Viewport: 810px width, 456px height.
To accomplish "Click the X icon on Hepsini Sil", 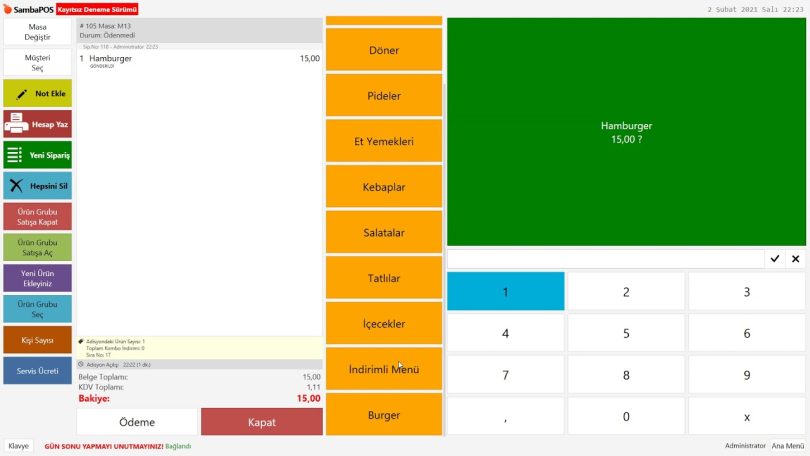I will [x=16, y=186].
